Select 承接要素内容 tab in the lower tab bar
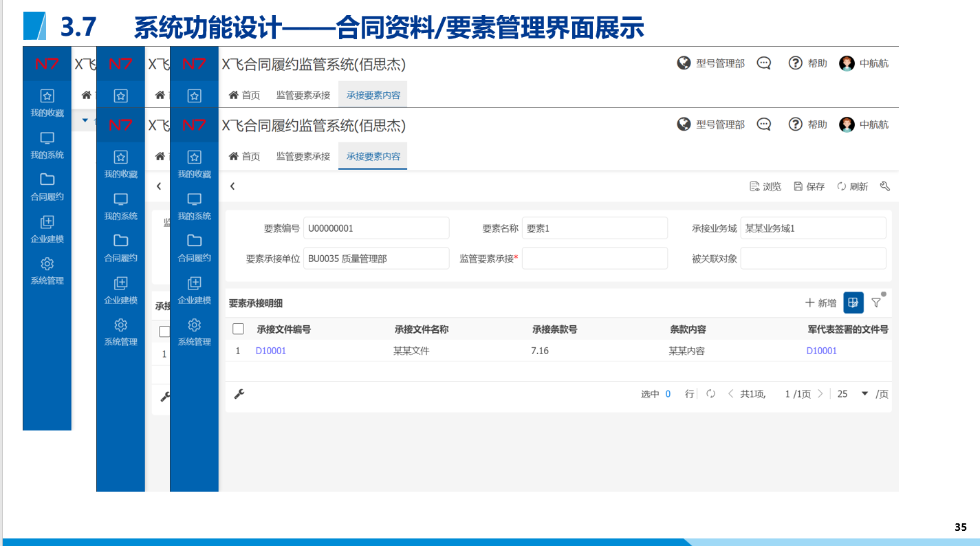Viewport: 980px width, 546px height. (x=373, y=156)
